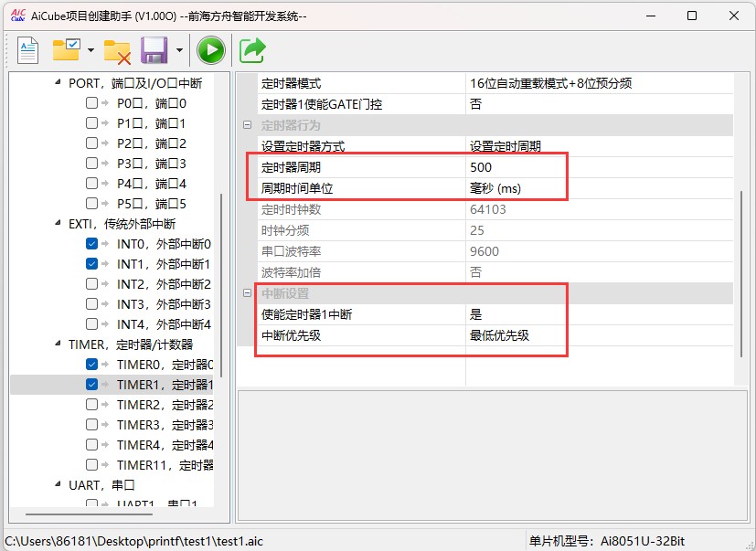756x551 pixels.
Task: Change 使能定时器1中断 value 是
Action: click(600, 314)
